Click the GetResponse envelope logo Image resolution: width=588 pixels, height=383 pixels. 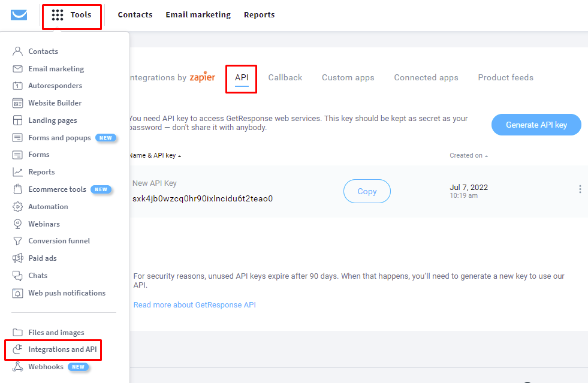(19, 14)
